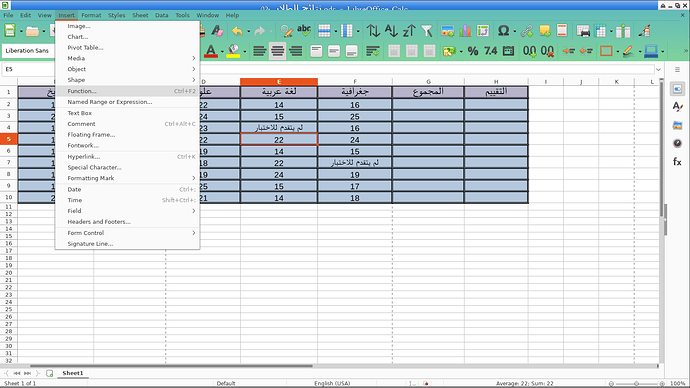
Task: Click the Insert Hyperlink chain icon
Action: [x=527, y=31]
